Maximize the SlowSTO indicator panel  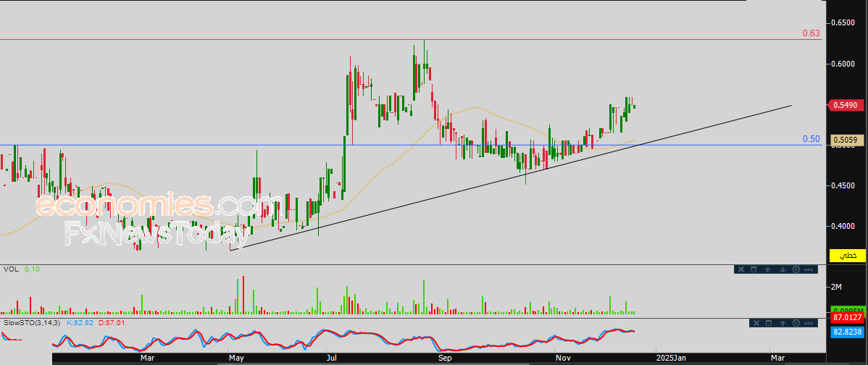[769, 323]
